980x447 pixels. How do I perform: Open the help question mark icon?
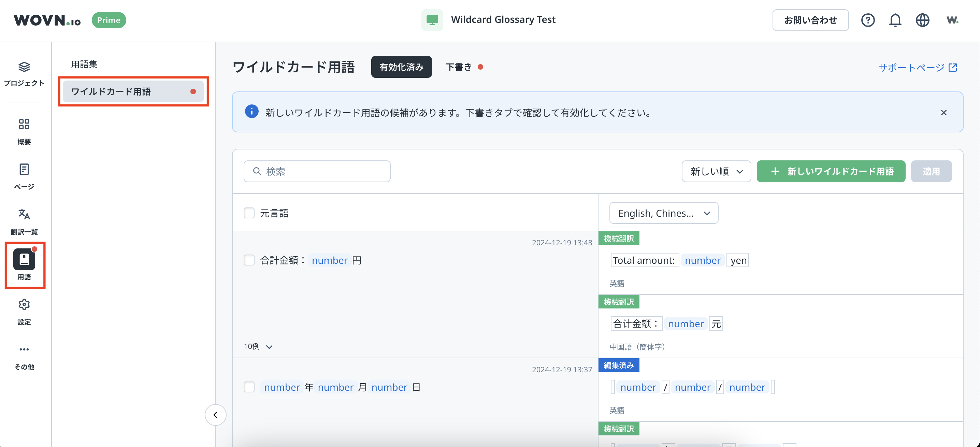867,20
